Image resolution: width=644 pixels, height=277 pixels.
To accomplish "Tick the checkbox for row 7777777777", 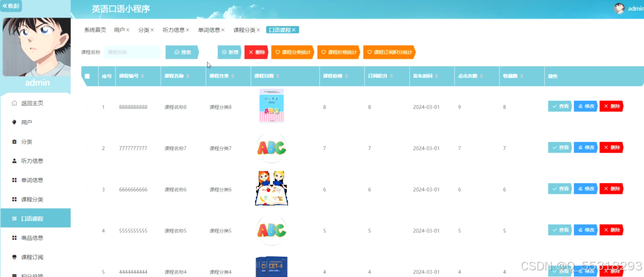I will (x=87, y=148).
